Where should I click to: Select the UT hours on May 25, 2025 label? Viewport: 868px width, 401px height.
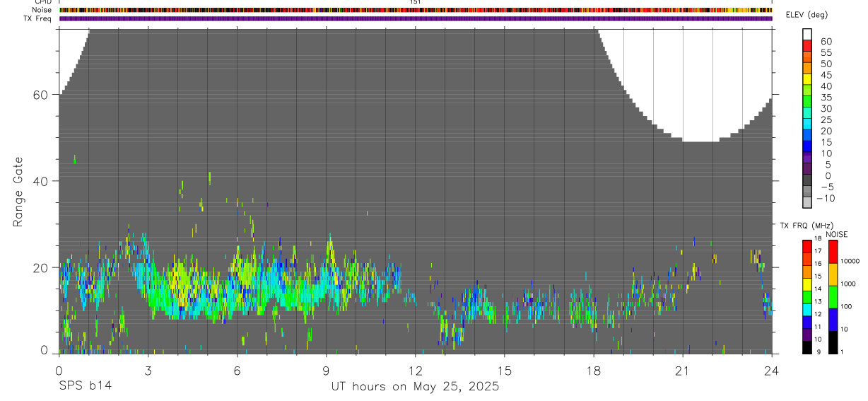coord(415,386)
